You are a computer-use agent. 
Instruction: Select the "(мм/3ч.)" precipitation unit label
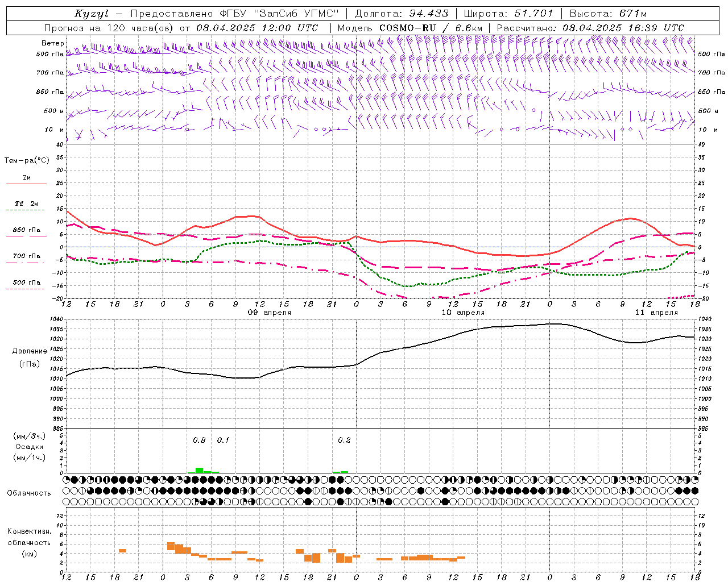30,436
